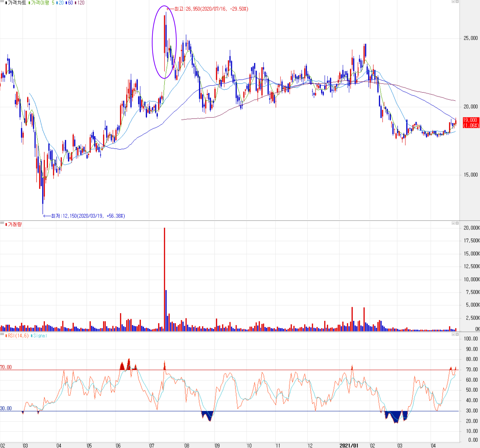Select the 가격이평 moving-average legend label
Viewport: 480px width, 448px height.
(x=40, y=3)
